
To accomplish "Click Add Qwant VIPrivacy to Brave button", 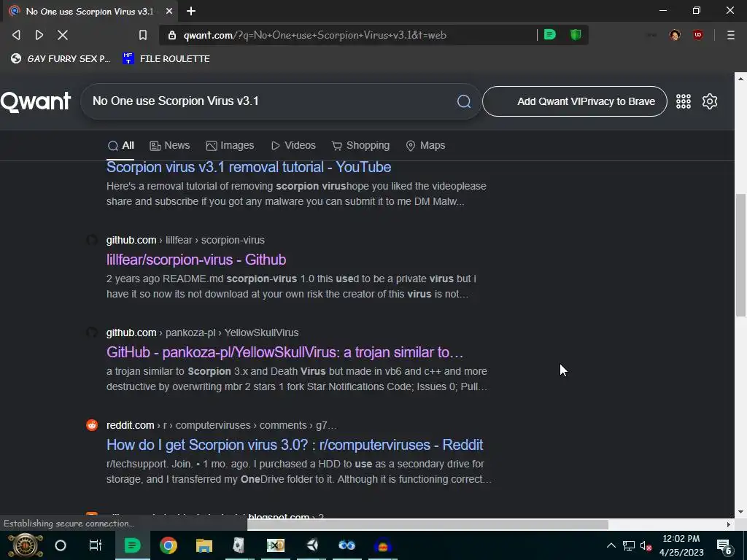I will (575, 101).
